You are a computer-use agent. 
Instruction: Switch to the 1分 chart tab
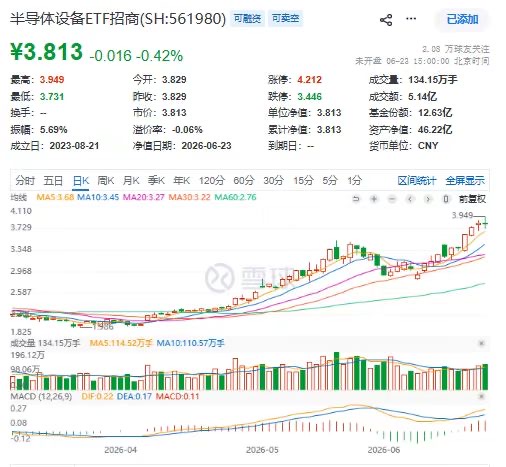(355, 180)
